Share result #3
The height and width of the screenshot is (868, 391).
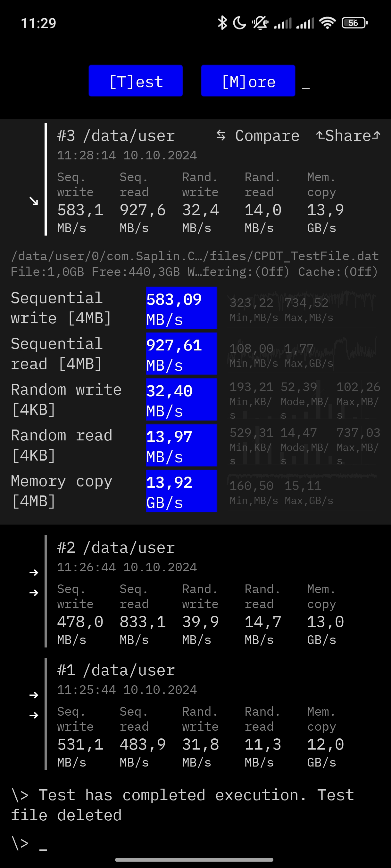tap(348, 136)
